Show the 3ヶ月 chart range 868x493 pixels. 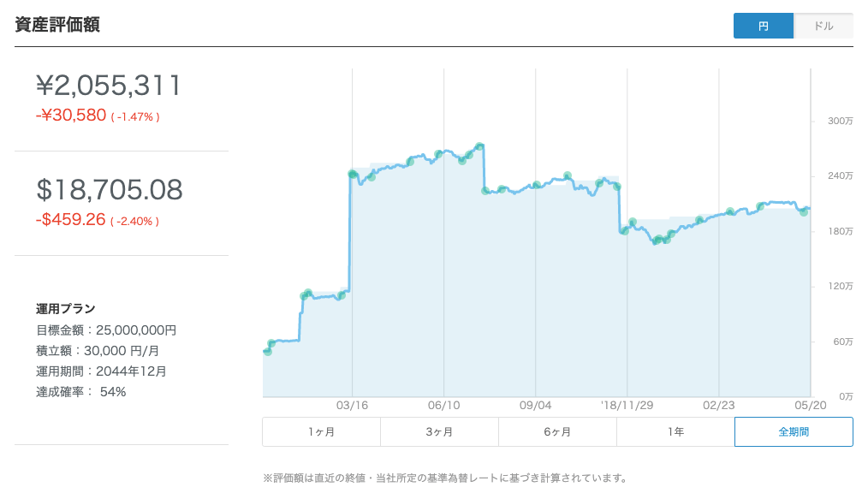pyautogui.click(x=439, y=432)
